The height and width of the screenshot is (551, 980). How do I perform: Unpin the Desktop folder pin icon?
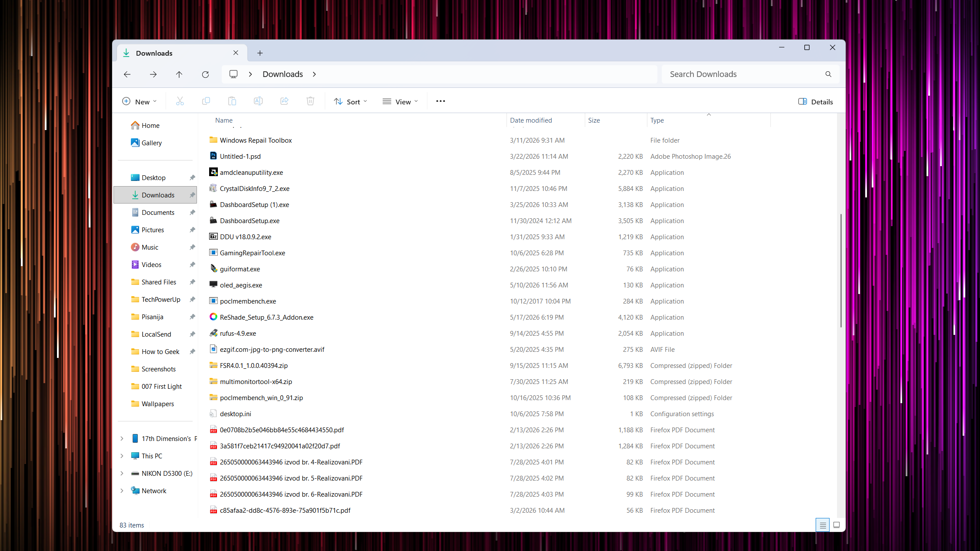click(192, 177)
